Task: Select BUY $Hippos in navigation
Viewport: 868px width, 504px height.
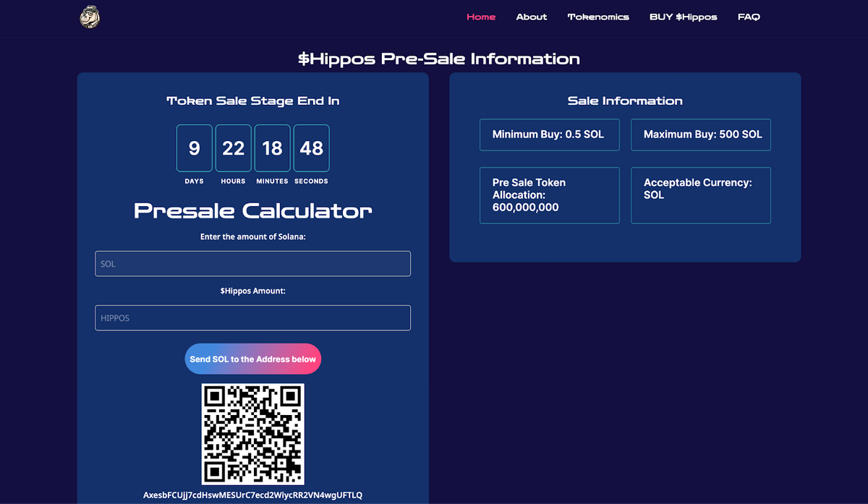Action: (684, 17)
